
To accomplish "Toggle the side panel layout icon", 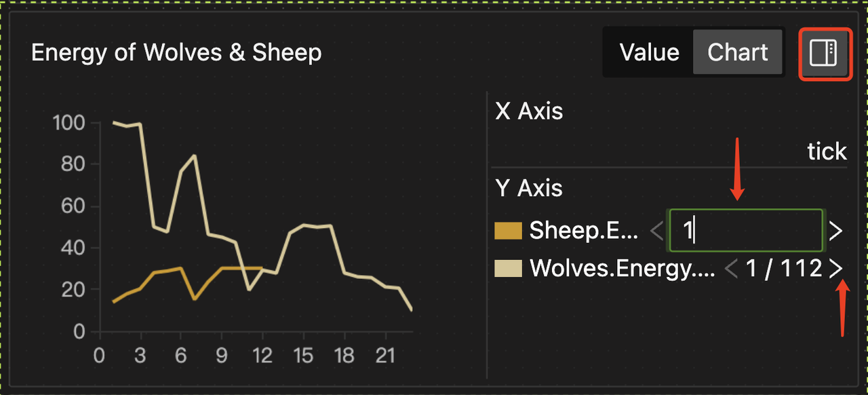I will pyautogui.click(x=825, y=53).
